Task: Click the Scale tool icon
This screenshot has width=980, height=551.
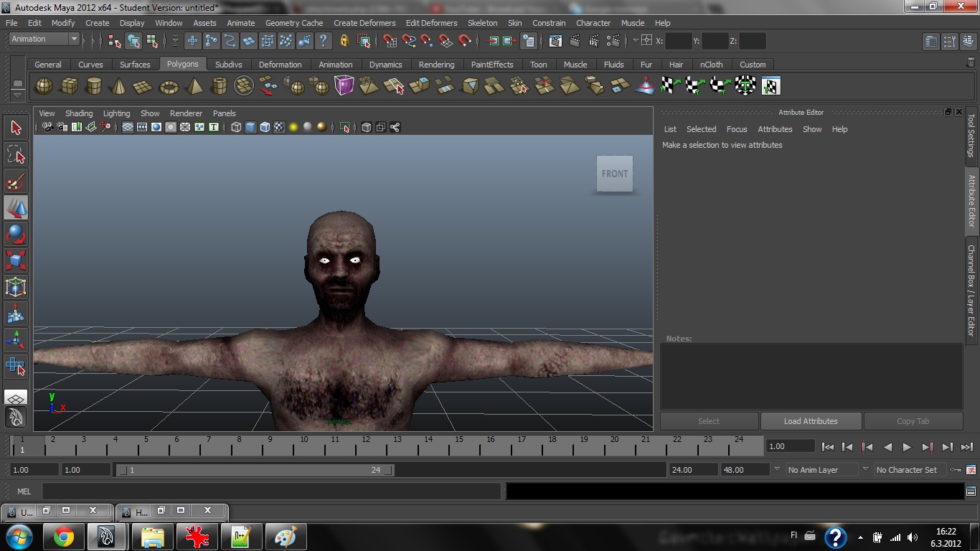Action: (16, 260)
